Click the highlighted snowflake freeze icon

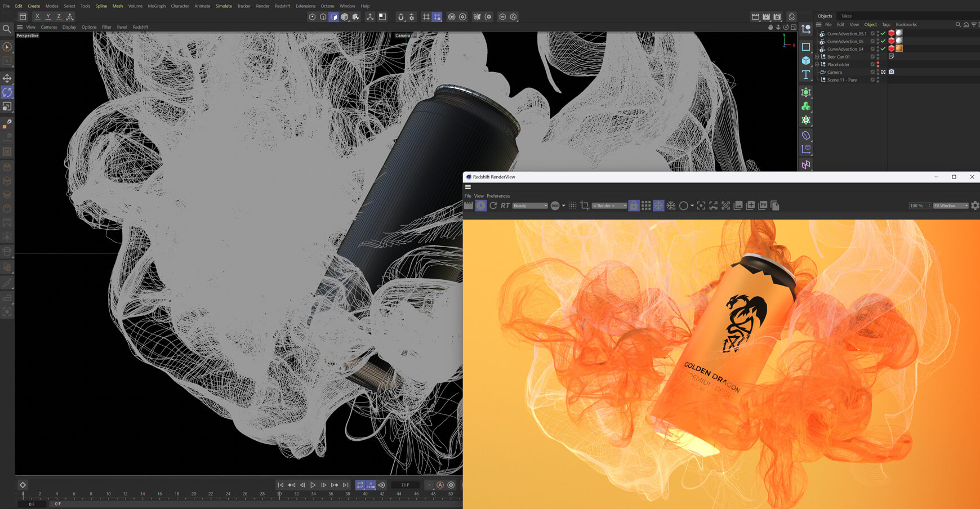tap(658, 206)
